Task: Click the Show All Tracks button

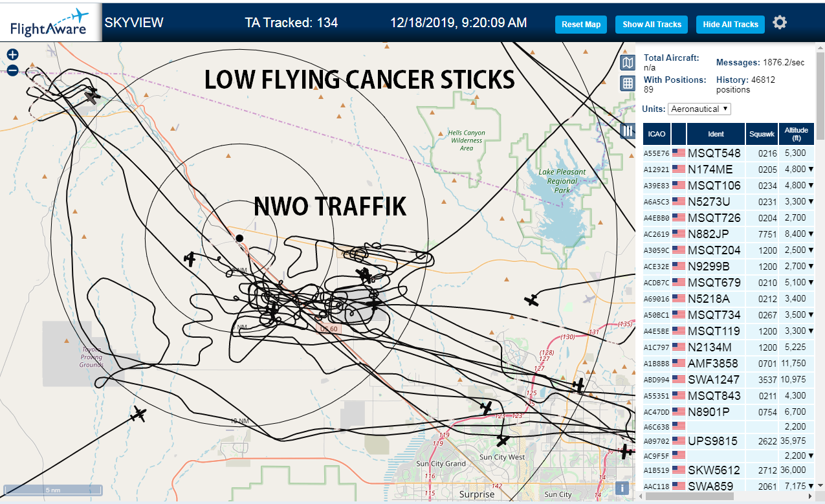Action: click(652, 25)
